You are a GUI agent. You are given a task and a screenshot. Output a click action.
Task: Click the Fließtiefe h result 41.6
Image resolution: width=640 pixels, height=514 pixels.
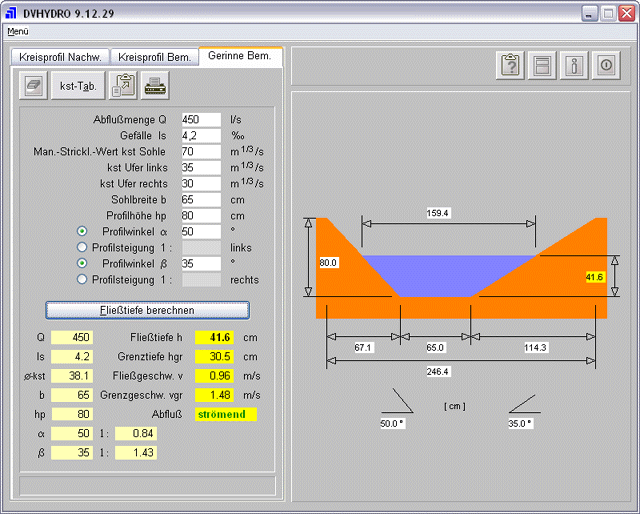[214, 338]
